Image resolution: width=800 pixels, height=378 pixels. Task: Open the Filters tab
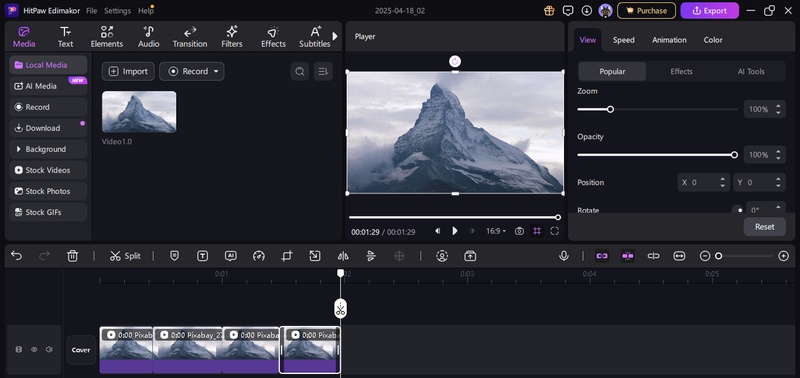click(232, 37)
